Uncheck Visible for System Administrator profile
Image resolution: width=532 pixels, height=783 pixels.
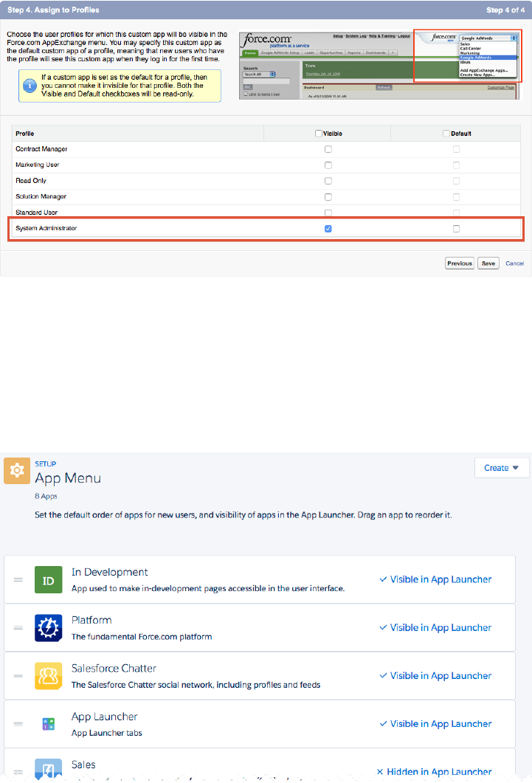328,229
